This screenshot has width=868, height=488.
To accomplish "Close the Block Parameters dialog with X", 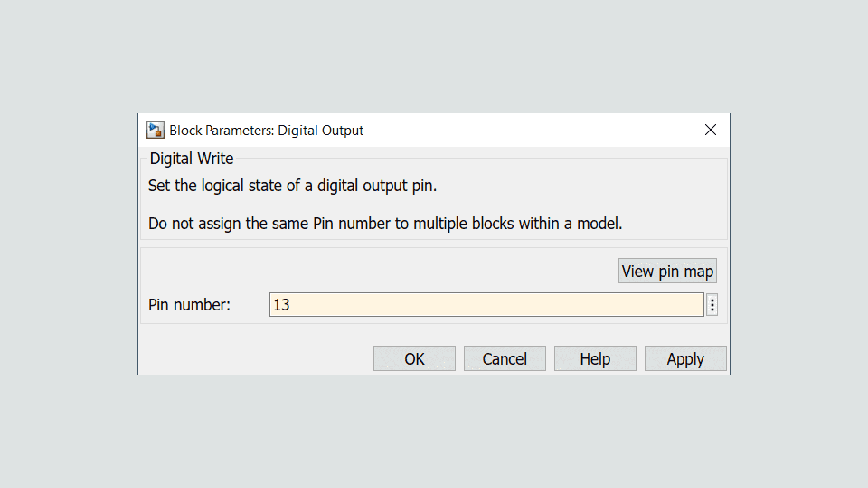I will coord(710,130).
